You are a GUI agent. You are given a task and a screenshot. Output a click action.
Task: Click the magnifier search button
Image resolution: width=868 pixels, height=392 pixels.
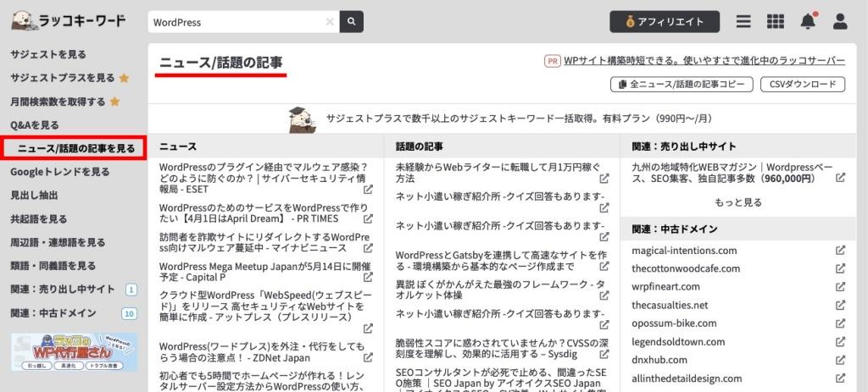tap(352, 22)
